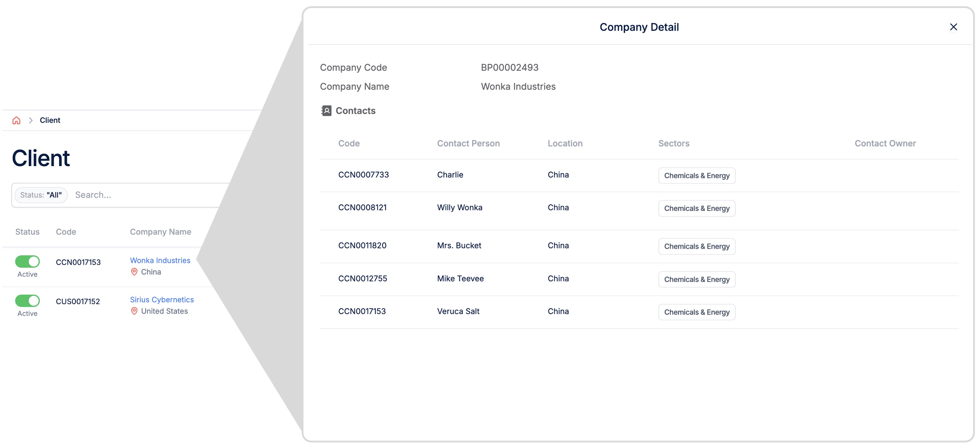Click Charlie's Chemicals & Energy sector tag
The width and height of the screenshot is (980, 448).
[x=696, y=175]
